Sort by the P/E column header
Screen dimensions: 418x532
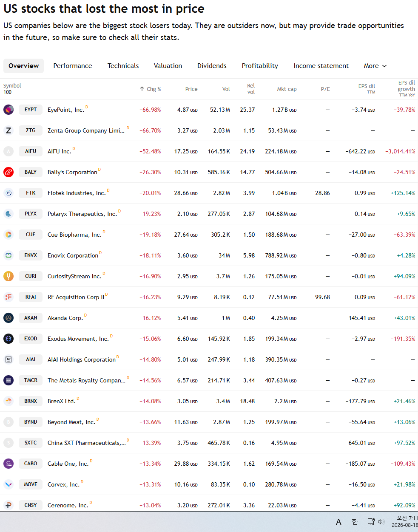(x=325, y=89)
